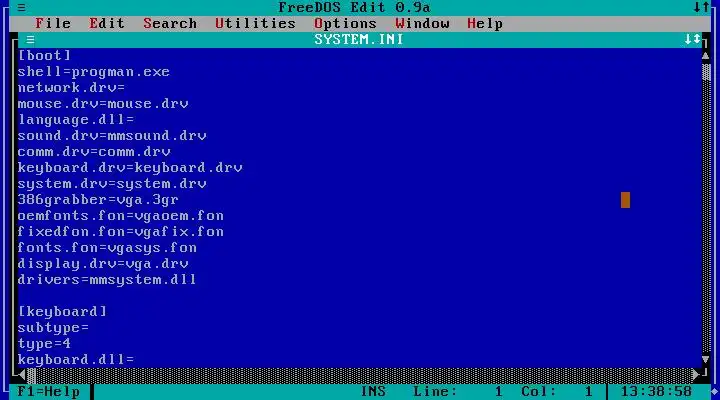Viewport: 720px width, 400px height.
Task: Click the subtype= line
Action: click(53, 327)
